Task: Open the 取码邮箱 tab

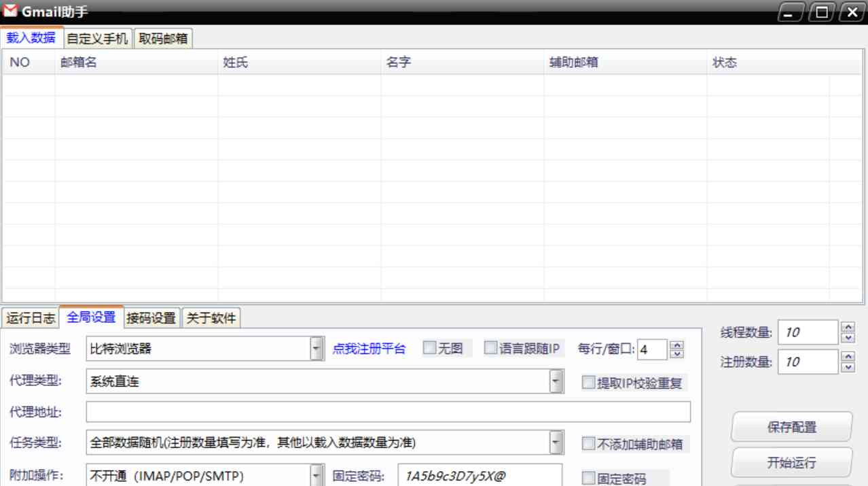Action: click(x=163, y=39)
